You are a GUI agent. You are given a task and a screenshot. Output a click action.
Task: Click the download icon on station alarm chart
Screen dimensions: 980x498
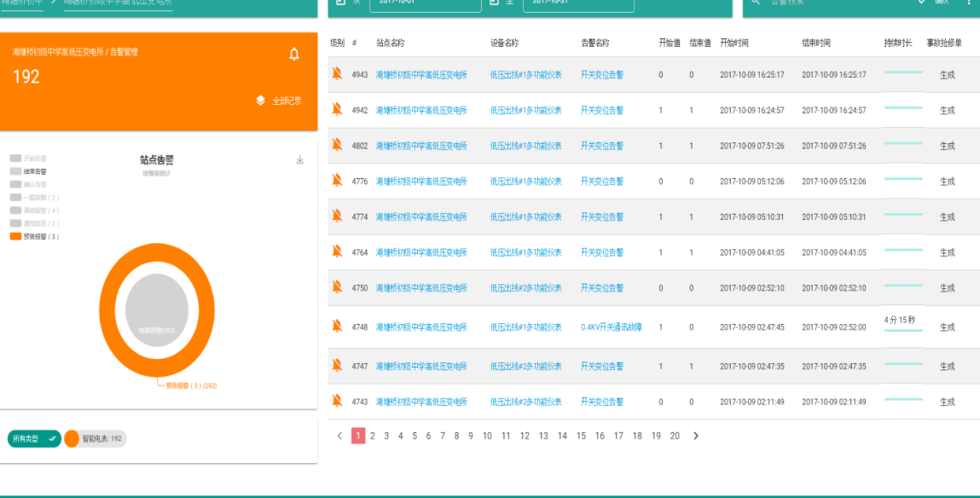tap(299, 159)
